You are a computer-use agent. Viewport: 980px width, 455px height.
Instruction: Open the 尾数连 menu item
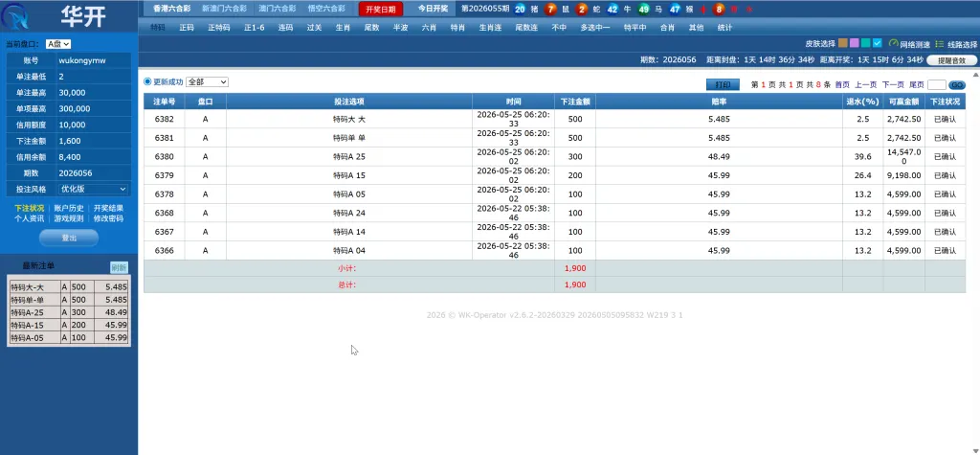coord(526,28)
